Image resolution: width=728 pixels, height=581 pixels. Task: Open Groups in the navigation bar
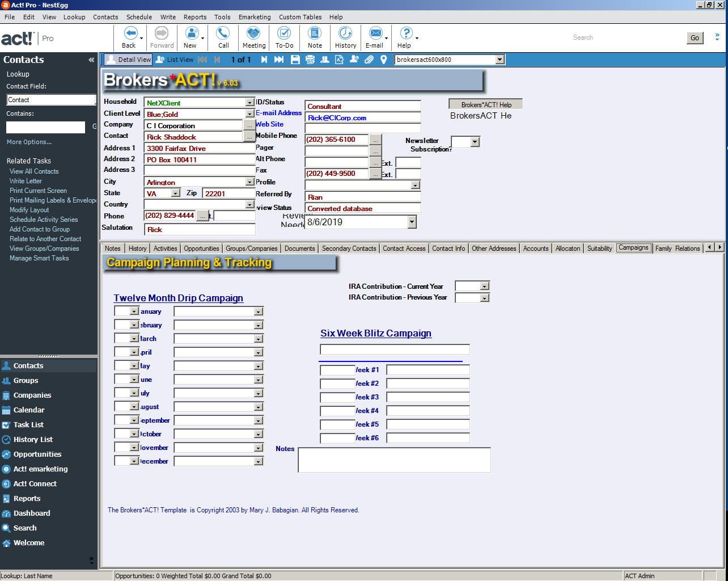(26, 381)
